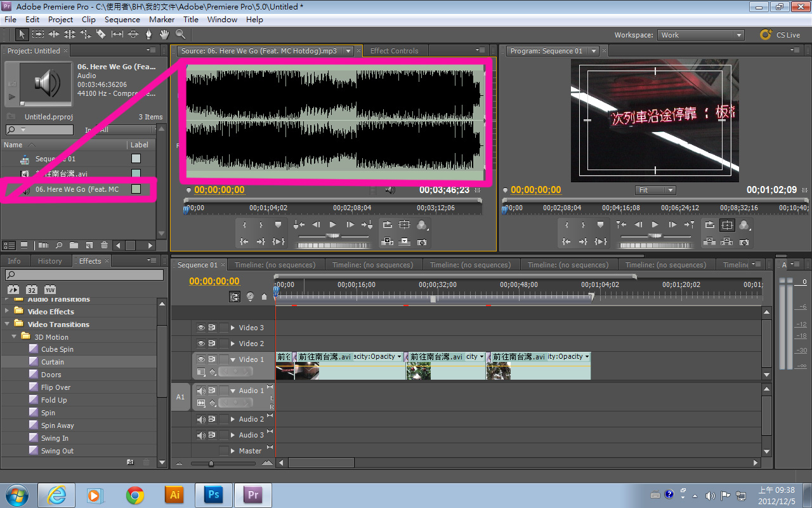812x508 pixels.
Task: Mute the Audio 2 track speaker
Action: pos(200,419)
